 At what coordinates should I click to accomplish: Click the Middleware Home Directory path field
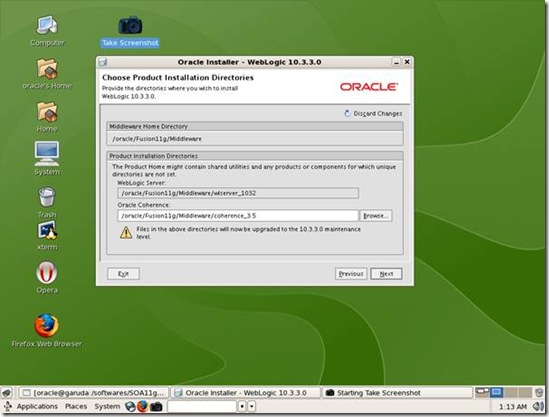click(x=255, y=139)
